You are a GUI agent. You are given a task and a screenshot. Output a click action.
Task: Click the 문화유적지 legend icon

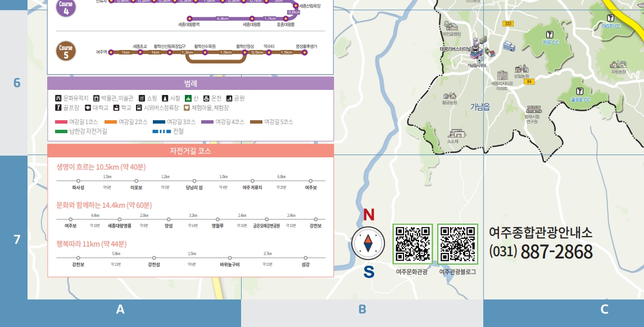pyautogui.click(x=58, y=98)
